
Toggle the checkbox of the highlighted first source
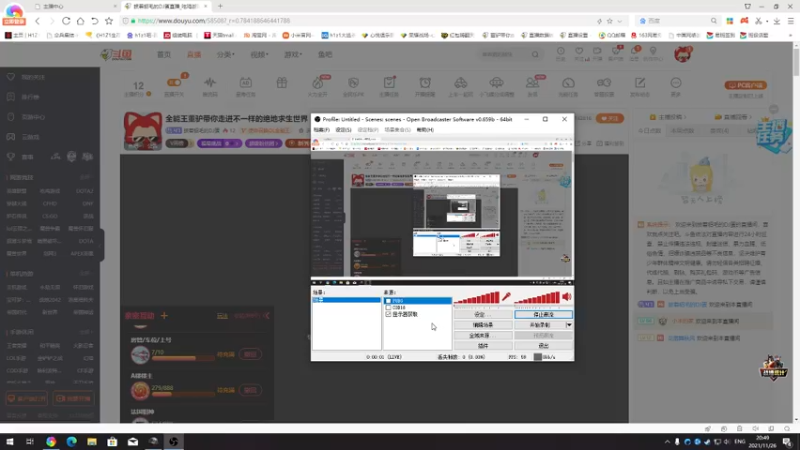coord(388,301)
